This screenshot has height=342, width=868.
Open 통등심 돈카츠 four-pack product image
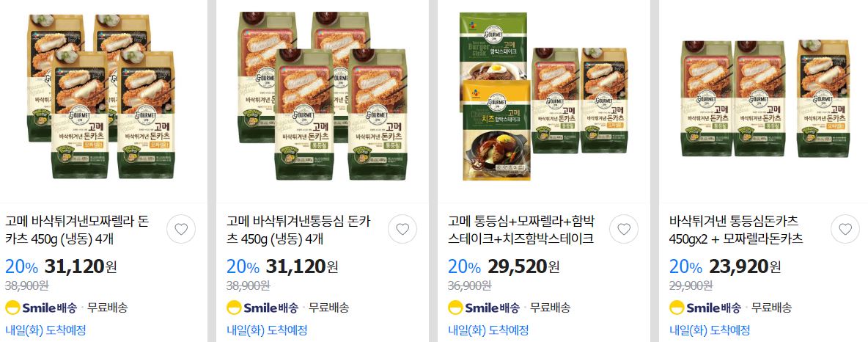323,96
